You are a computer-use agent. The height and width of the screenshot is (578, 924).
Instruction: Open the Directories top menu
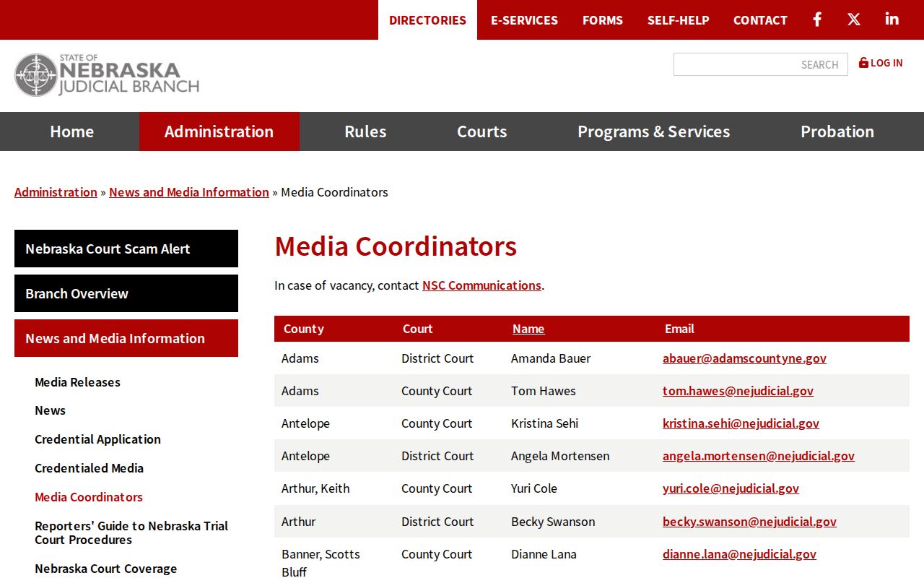click(427, 20)
